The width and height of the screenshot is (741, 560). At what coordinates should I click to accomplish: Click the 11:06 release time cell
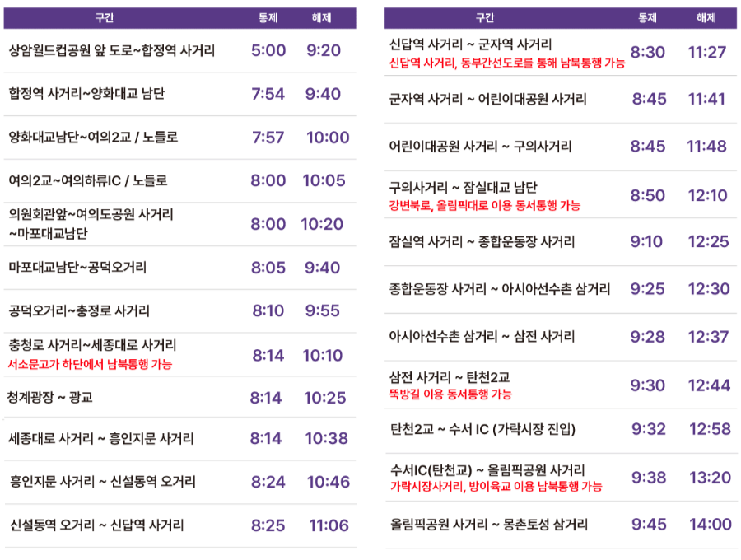pyautogui.click(x=329, y=525)
